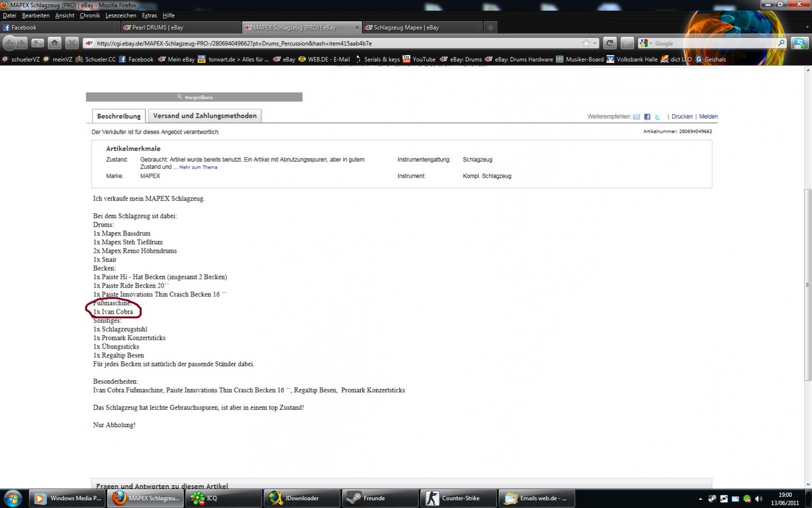This screenshot has width=812, height=508.
Task: Open the Firefox Home page button
Action: [x=55, y=43]
